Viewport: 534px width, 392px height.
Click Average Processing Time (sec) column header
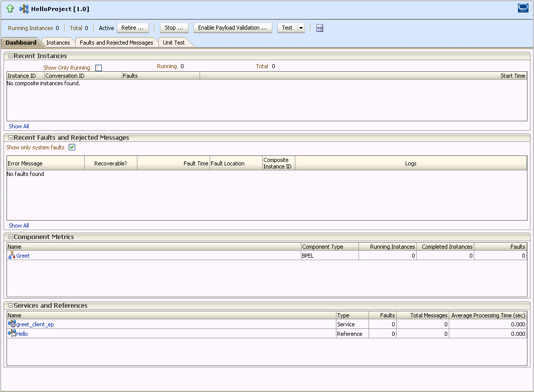tap(488, 315)
